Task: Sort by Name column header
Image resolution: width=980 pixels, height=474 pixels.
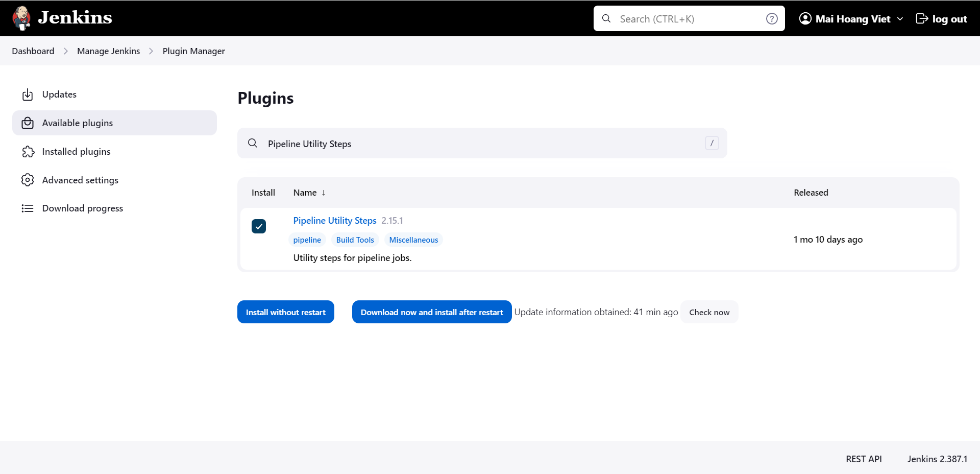Action: [x=305, y=193]
